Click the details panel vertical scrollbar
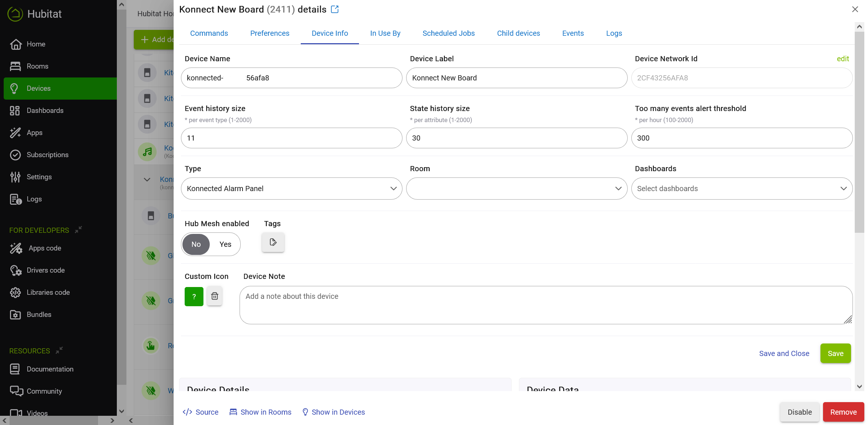The width and height of the screenshot is (868, 425). coord(860,132)
